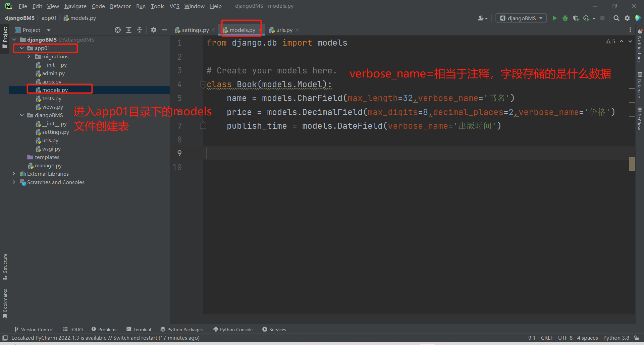The height and width of the screenshot is (345, 644).
Task: Open the Navigate menu
Action: (x=75, y=6)
